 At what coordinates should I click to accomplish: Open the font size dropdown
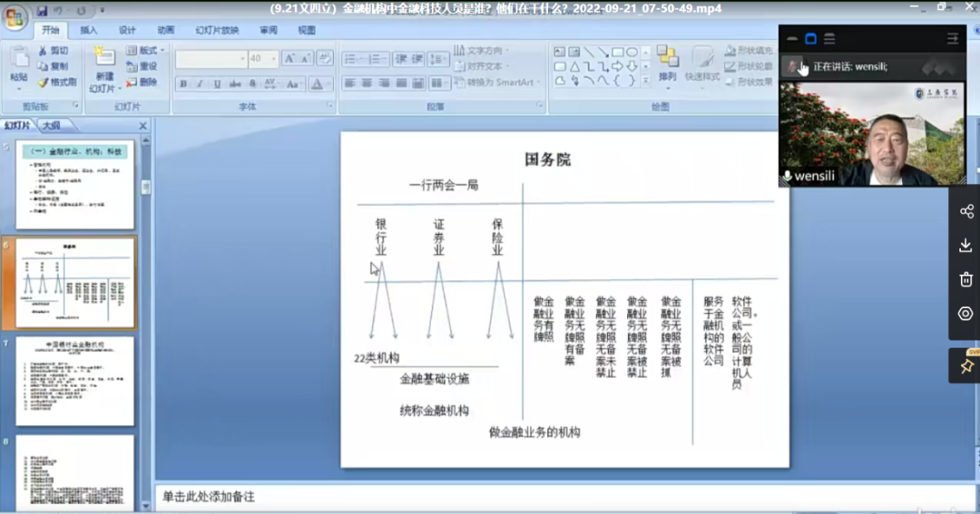pyautogui.click(x=273, y=59)
